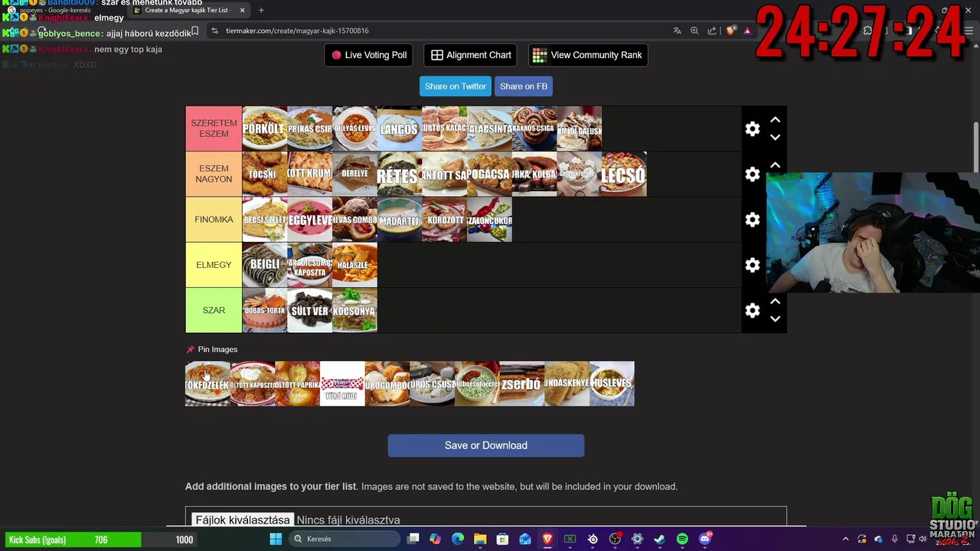Open Spotify from the taskbar
This screenshot has width=980, height=551.
pos(682,539)
